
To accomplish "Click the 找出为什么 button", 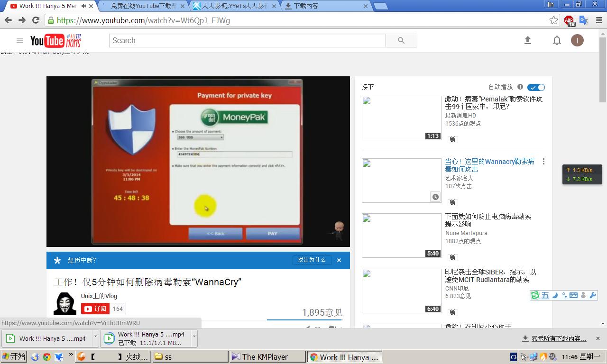I will tap(312, 260).
